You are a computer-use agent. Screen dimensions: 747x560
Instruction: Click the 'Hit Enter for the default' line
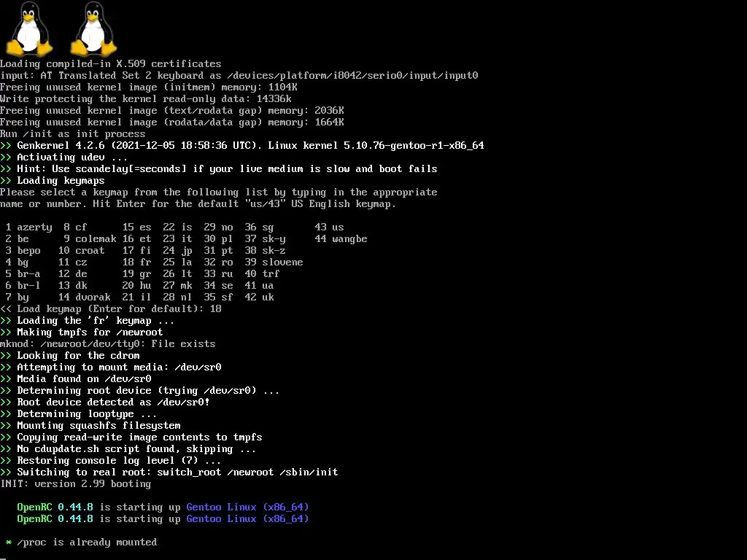coord(198,204)
